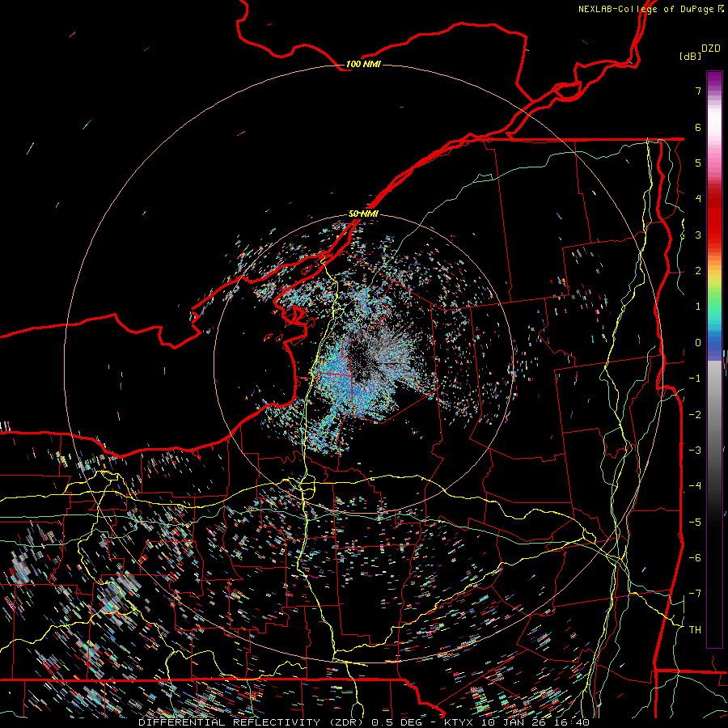The width and height of the screenshot is (728, 728).
Task: Click the 2 value on the color scale
Action: pos(698,271)
